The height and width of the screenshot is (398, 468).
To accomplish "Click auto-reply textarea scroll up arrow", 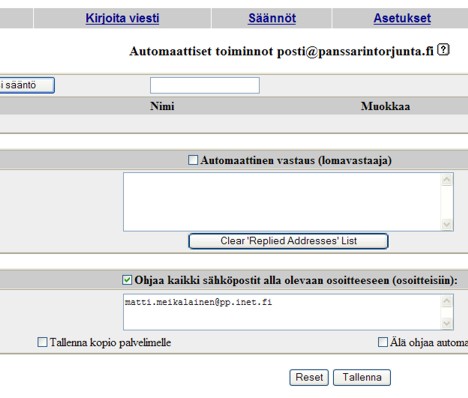I will click(447, 180).
